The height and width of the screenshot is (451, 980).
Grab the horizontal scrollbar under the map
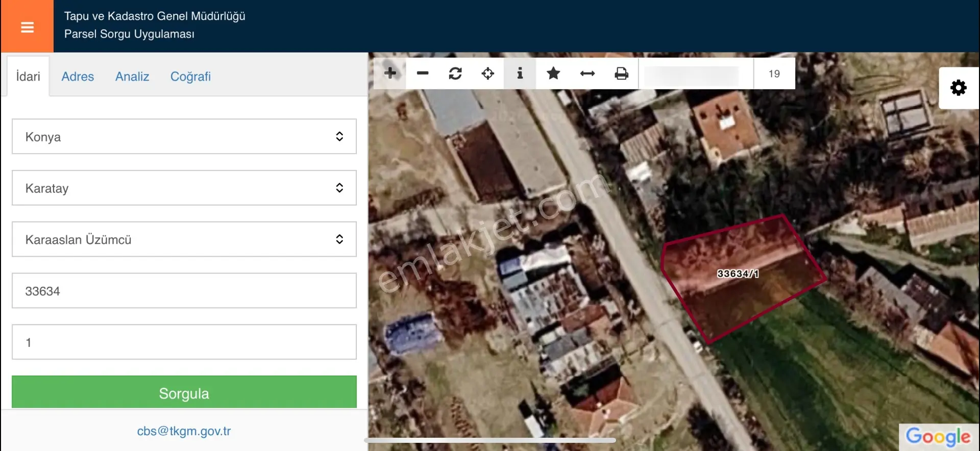(x=490, y=440)
